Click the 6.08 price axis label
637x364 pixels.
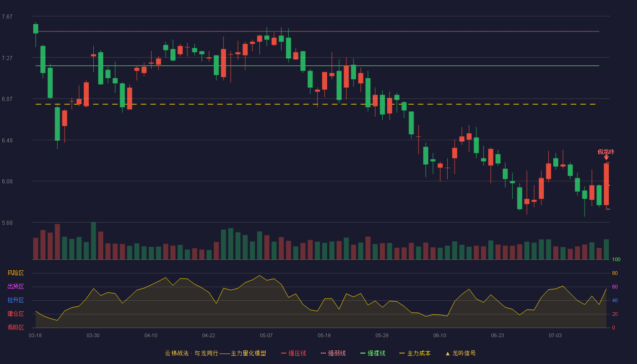click(7, 182)
